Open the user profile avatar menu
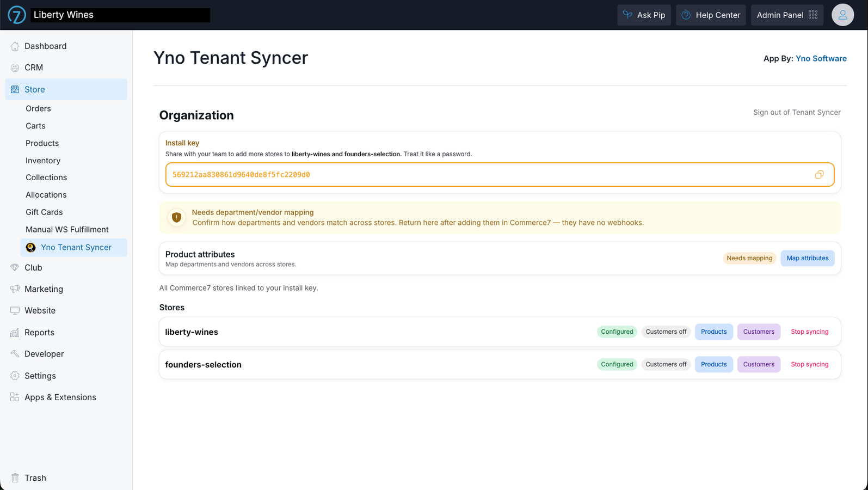Image resolution: width=868 pixels, height=490 pixels. [x=842, y=15]
